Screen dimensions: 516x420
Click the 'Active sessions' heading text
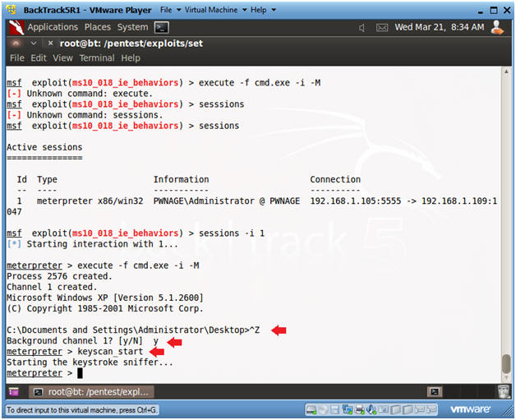click(44, 147)
